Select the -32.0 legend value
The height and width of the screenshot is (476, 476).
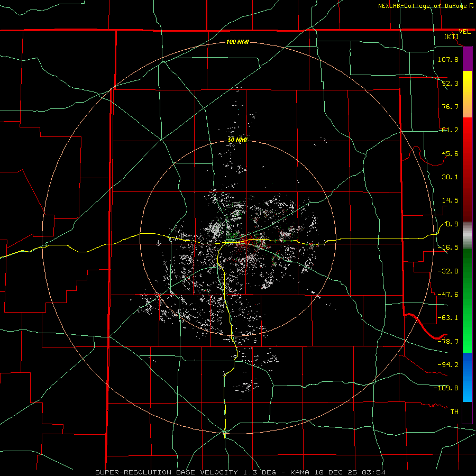click(448, 271)
